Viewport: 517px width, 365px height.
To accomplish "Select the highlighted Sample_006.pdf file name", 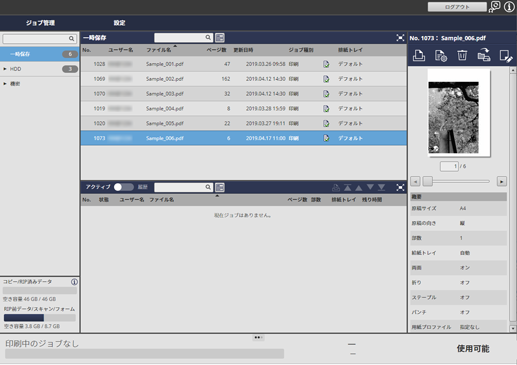I will coord(165,138).
